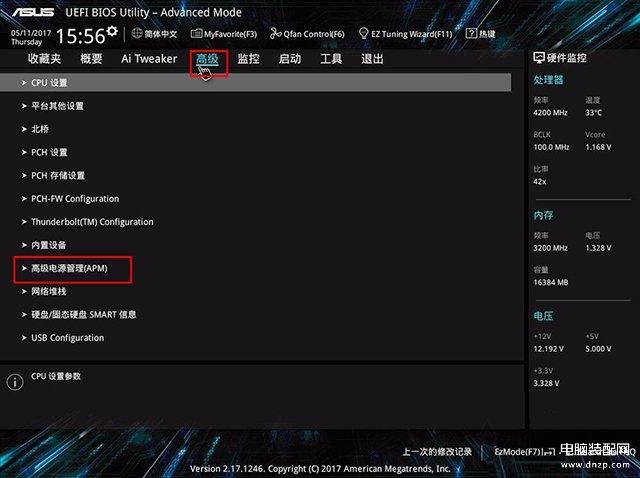The image size is (640, 478).
Task: Select the 高级 tab
Action: 207,60
